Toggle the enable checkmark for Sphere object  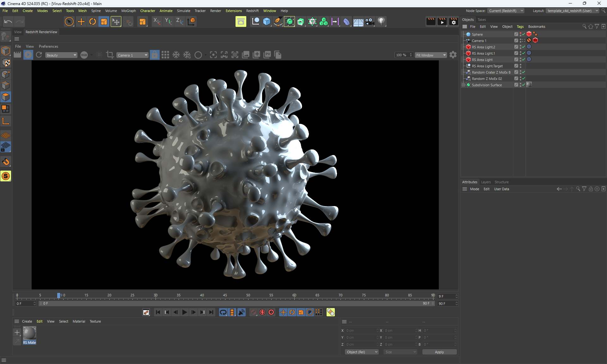click(524, 34)
